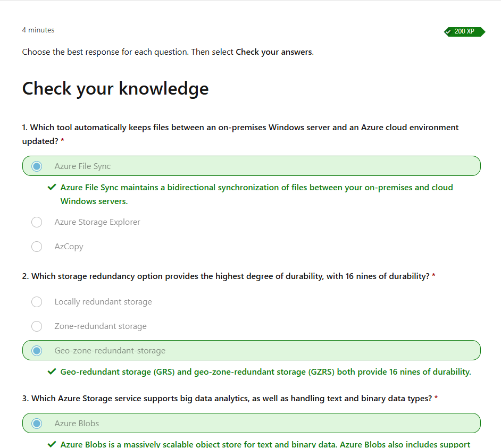
Task: Click the 'Azure File Sync maintains a bidirectional synchronization' explanation
Action: [x=256, y=194]
